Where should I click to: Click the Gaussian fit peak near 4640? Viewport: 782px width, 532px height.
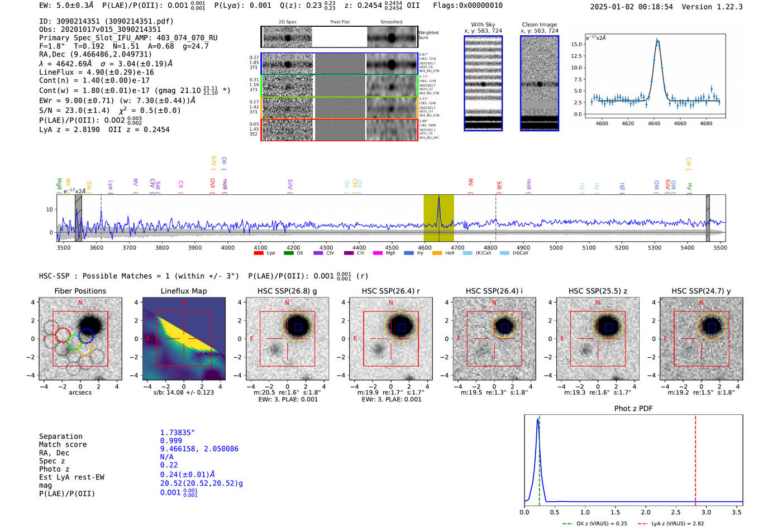(x=657, y=40)
